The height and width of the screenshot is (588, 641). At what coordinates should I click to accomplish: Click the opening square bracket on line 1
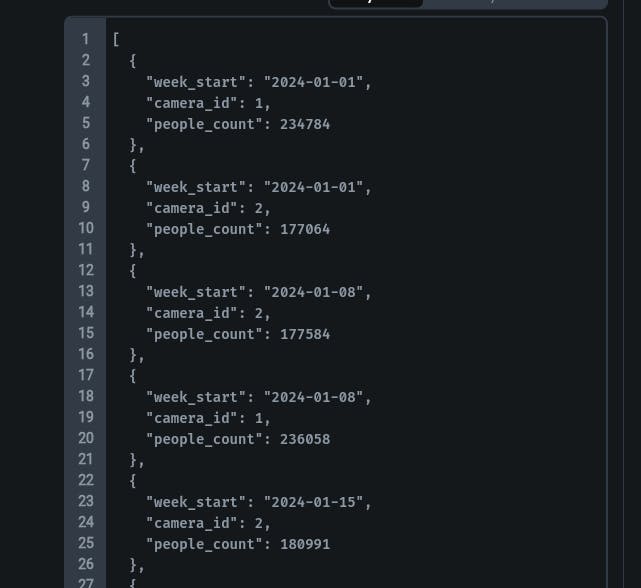tap(116, 40)
